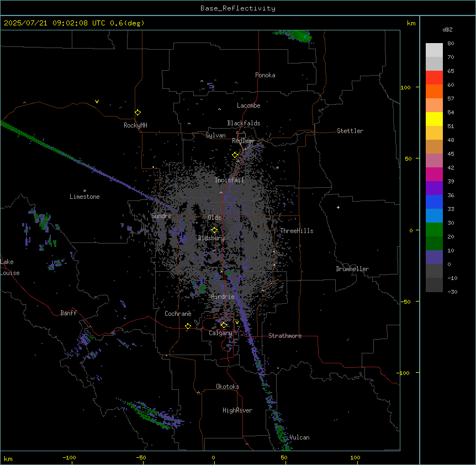Select the Didsbury town label

coord(211,238)
